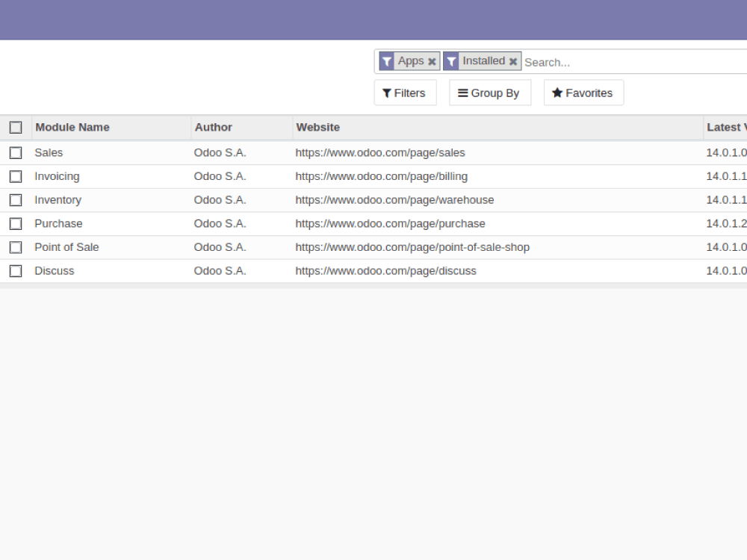
Task: Open the Group By dropdown
Action: click(490, 93)
